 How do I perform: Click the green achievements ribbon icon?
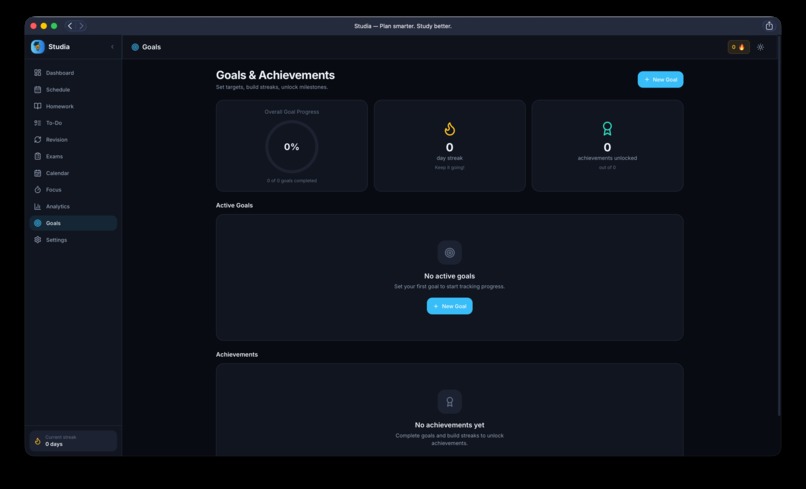[x=607, y=129]
